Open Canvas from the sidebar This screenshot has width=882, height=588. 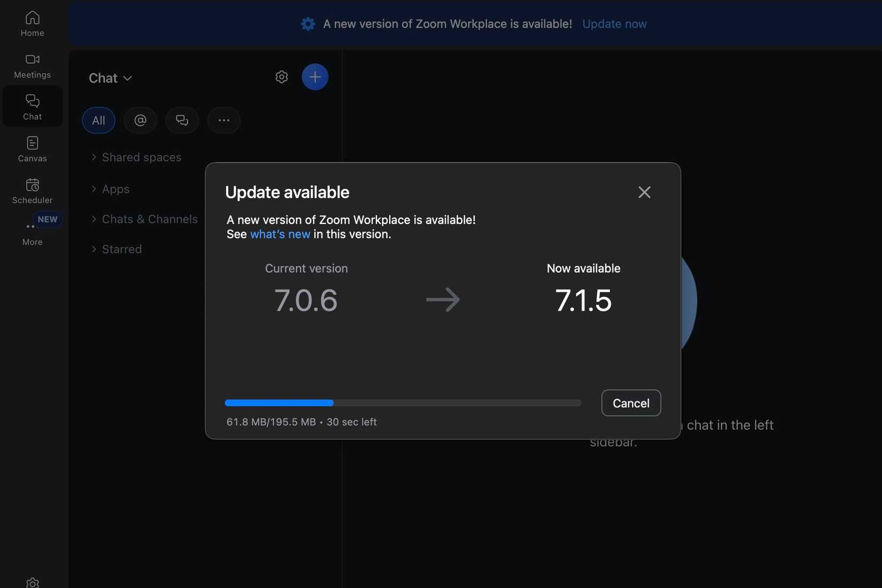[x=32, y=149]
